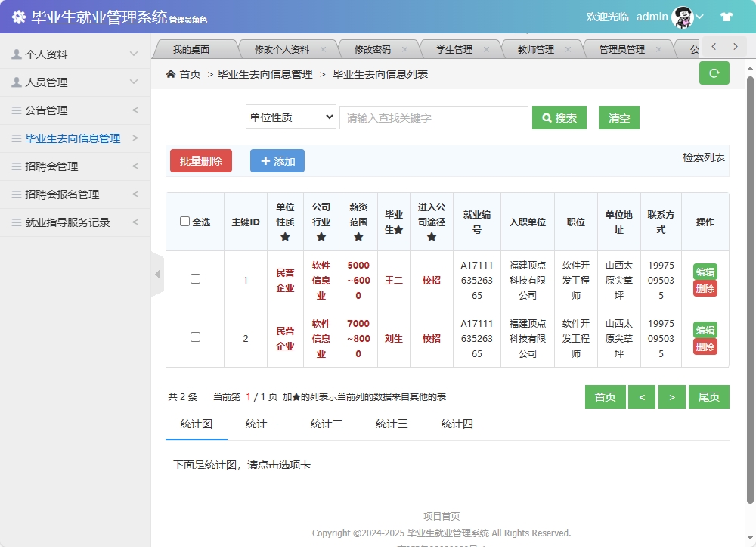This screenshot has height=547, width=756.
Task: Click 尾页 to jump to last page
Action: (x=708, y=396)
